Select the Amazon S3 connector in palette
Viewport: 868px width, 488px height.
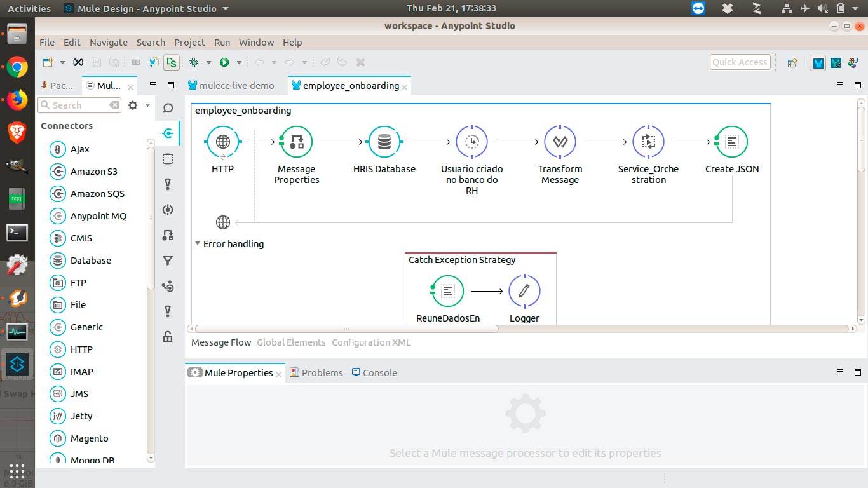pos(93,172)
